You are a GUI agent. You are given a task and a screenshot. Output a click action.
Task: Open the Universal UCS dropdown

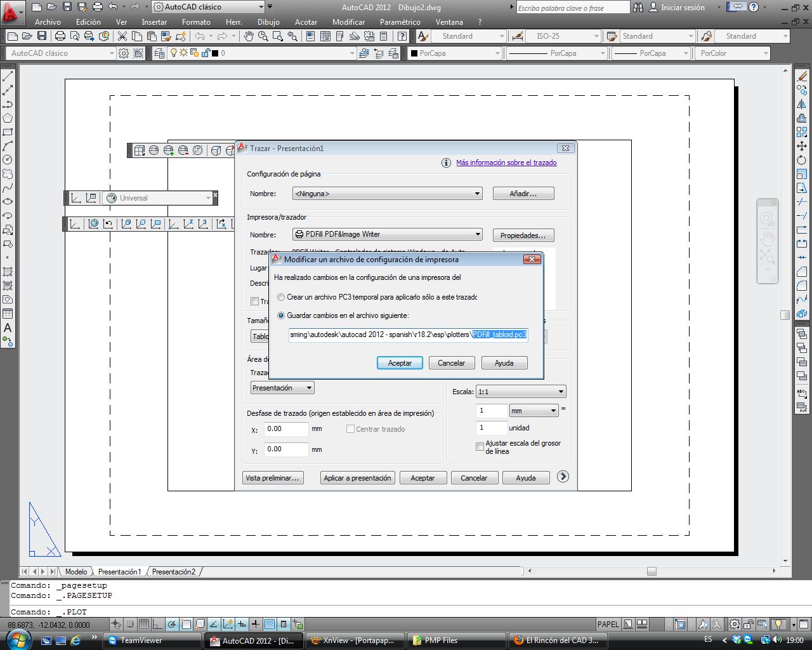(x=158, y=198)
